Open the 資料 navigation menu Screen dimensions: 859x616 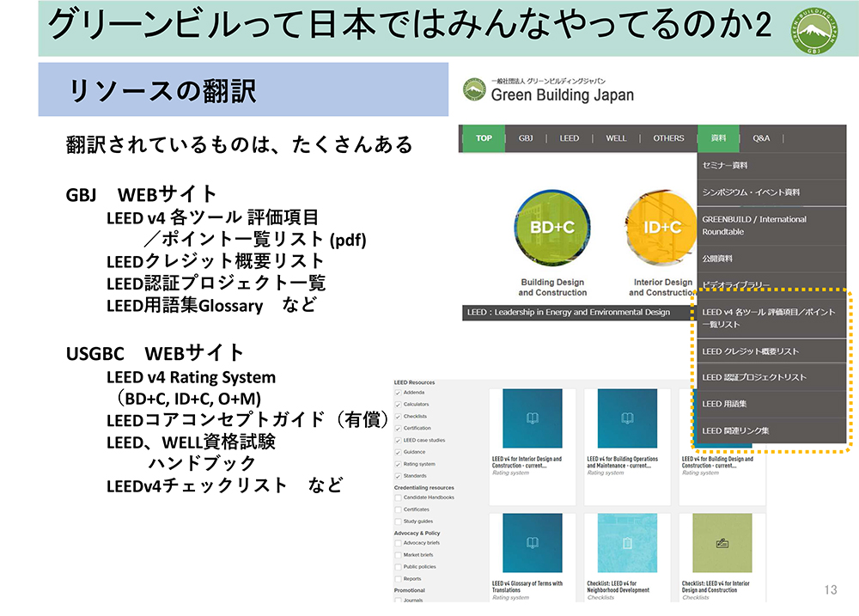point(718,138)
